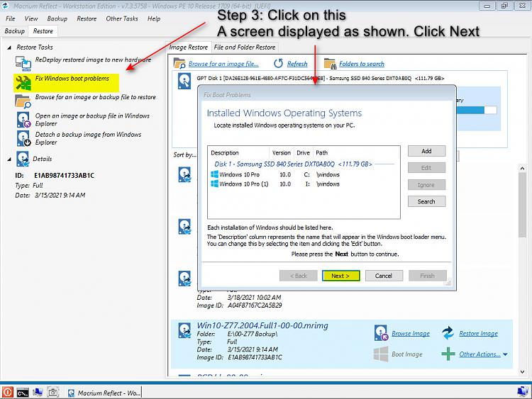Select the Restore tab
This screenshot has width=532, height=399.
pyautogui.click(x=43, y=31)
